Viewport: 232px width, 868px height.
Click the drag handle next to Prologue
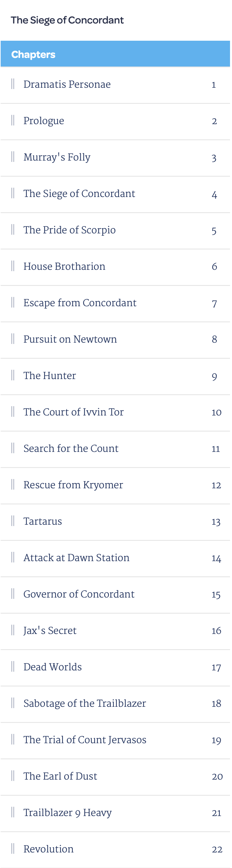coord(13,120)
